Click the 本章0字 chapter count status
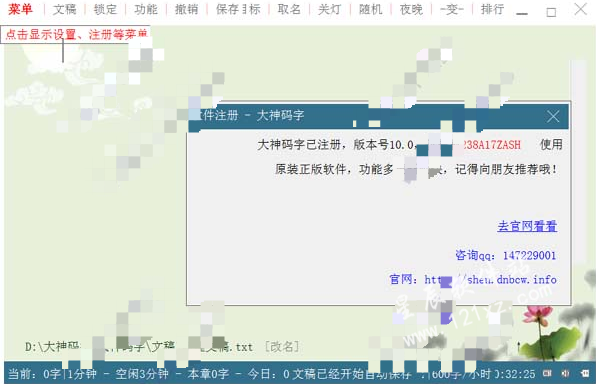 (208, 374)
